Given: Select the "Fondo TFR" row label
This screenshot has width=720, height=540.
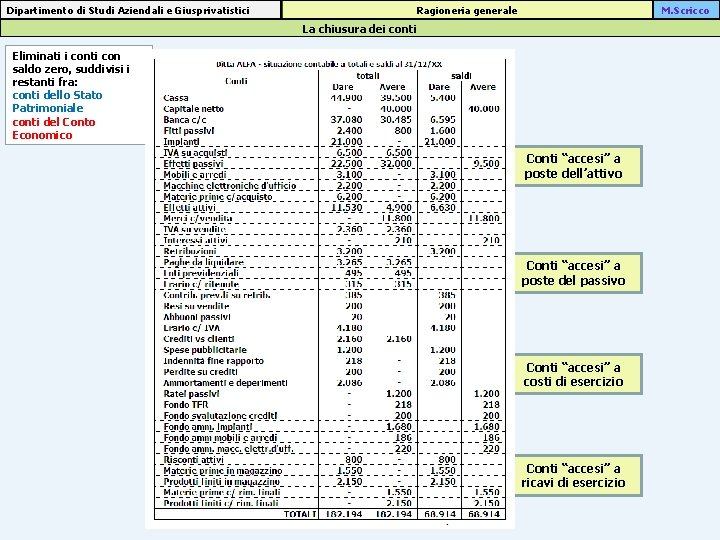Looking at the screenshot, I should click(x=186, y=405).
